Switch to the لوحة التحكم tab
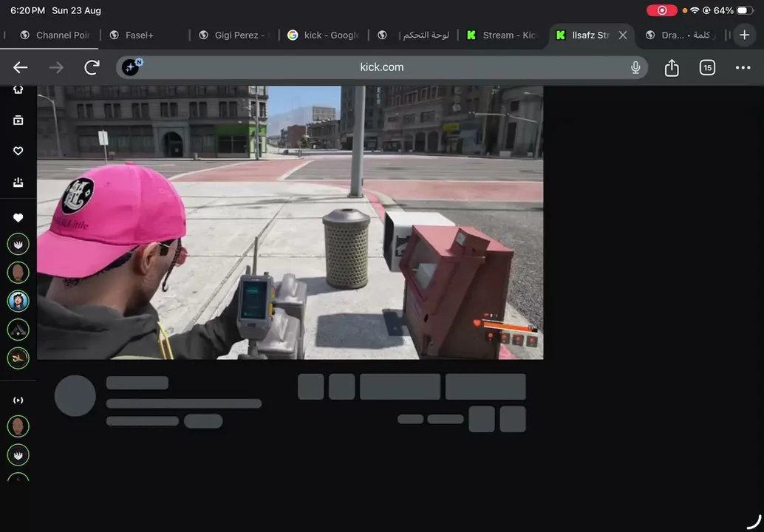 click(x=413, y=35)
